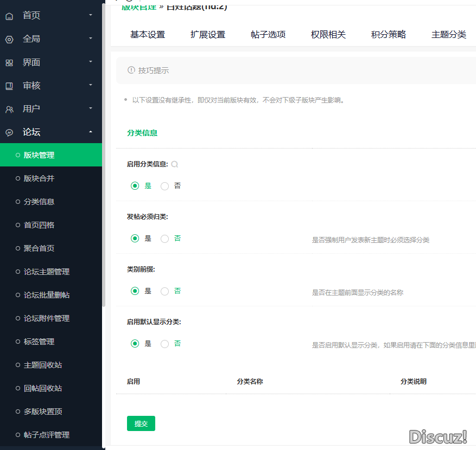The image size is (476, 450).
Task: Click the global settings icon beside 全局
Action: tap(9, 40)
